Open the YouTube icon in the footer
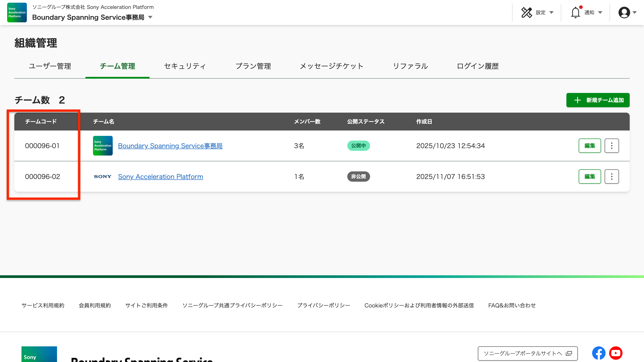644x362 pixels. [x=616, y=353]
